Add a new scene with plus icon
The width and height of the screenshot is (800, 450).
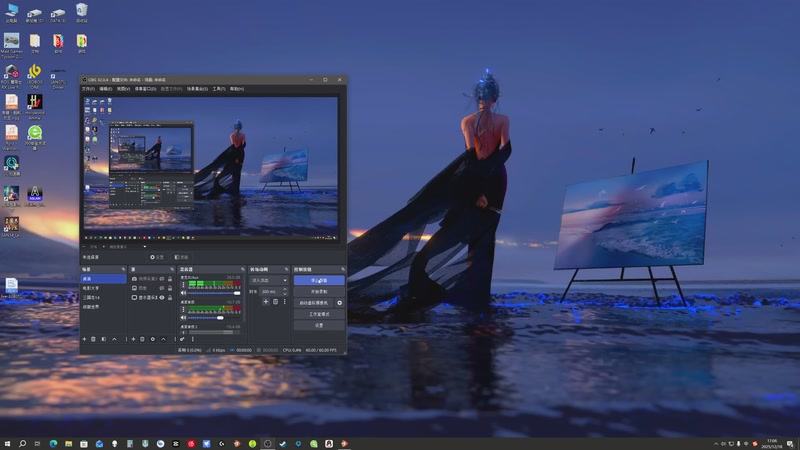pos(84,339)
